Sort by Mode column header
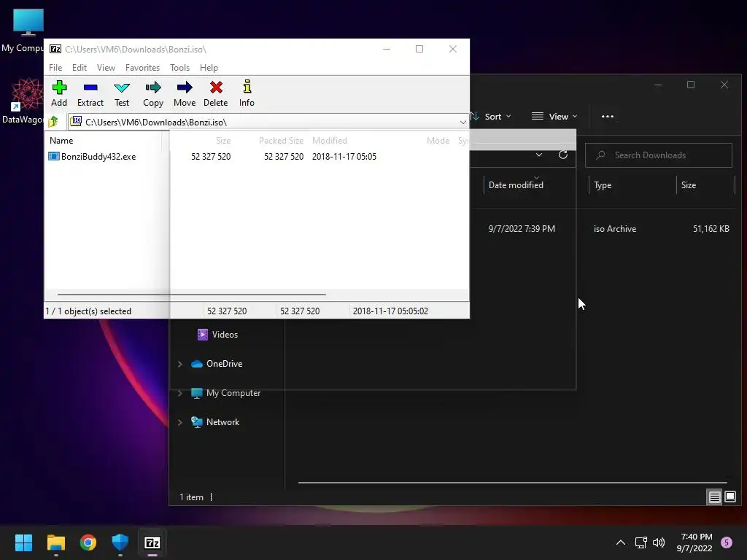 coord(438,141)
